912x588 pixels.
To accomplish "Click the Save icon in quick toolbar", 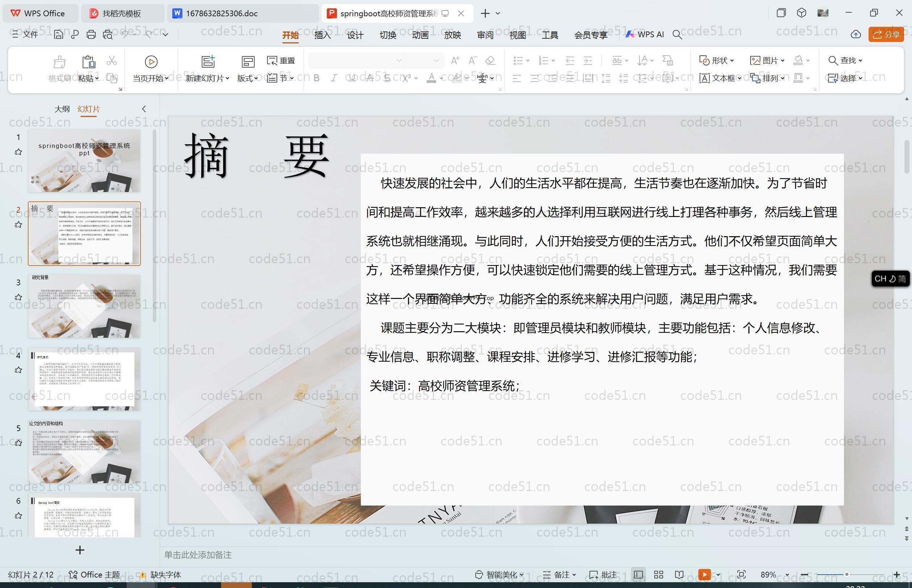I will pyautogui.click(x=59, y=34).
